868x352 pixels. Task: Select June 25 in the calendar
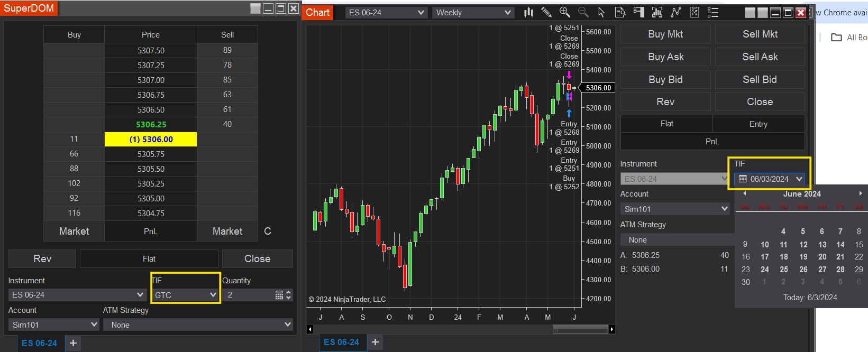click(784, 269)
